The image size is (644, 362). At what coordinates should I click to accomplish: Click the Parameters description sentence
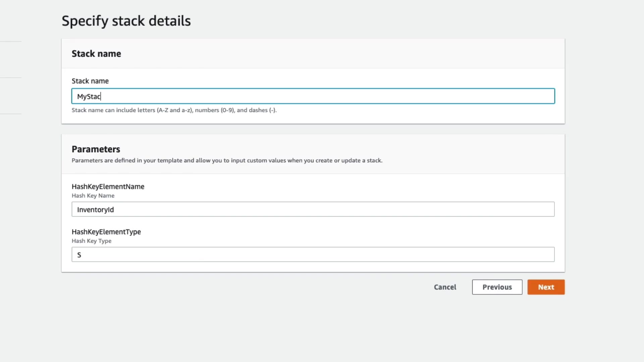point(227,160)
